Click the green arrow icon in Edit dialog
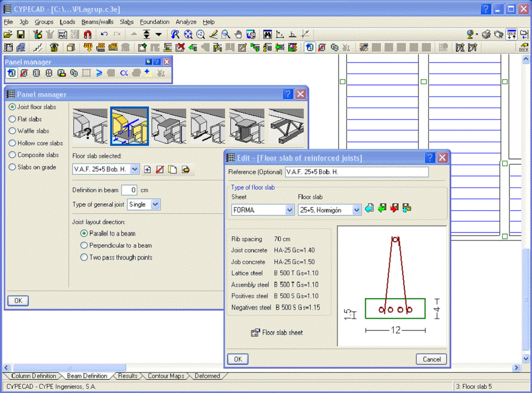The height and width of the screenshot is (393, 532). click(382, 208)
